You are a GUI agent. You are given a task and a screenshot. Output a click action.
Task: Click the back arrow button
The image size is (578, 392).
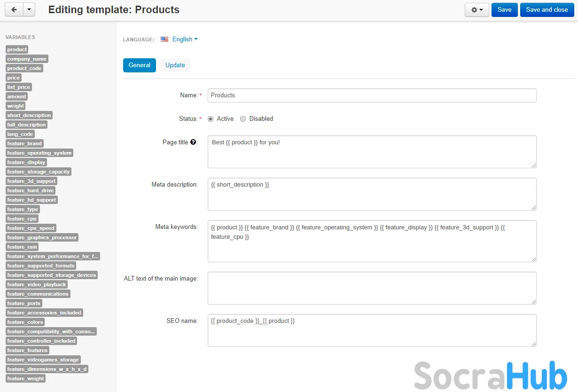14,10
